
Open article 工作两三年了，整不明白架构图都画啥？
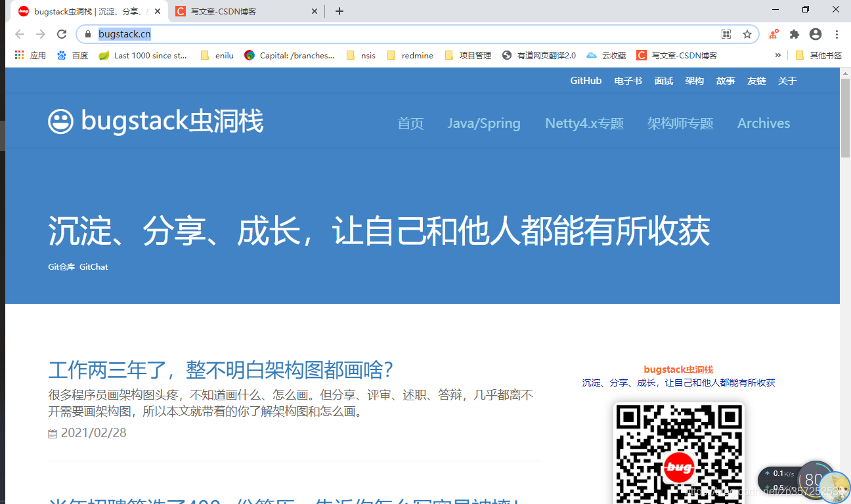(x=221, y=370)
